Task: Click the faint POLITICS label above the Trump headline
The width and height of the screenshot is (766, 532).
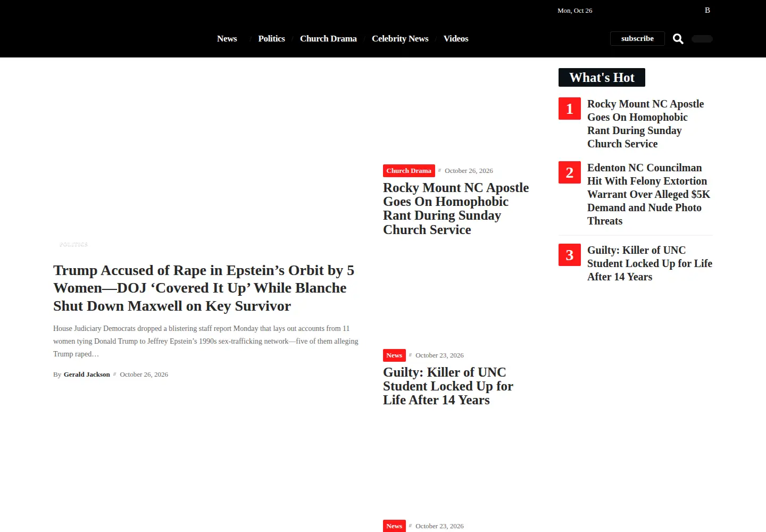Action: (x=73, y=245)
